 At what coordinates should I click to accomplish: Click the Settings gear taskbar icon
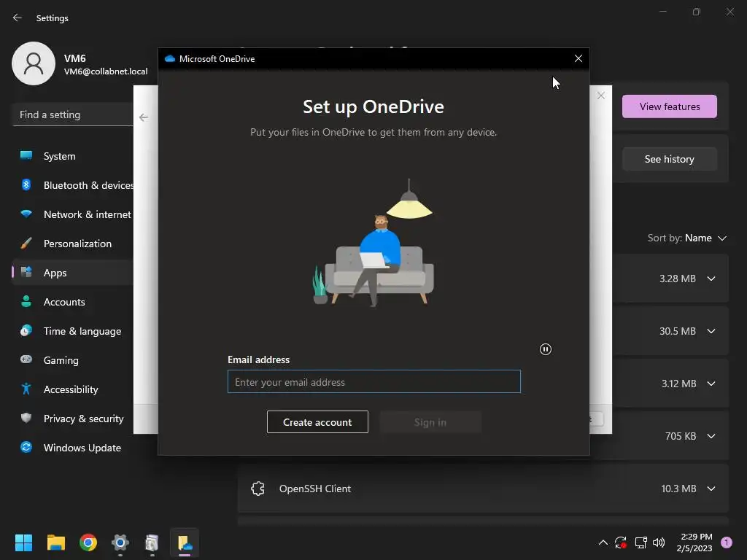tap(120, 542)
